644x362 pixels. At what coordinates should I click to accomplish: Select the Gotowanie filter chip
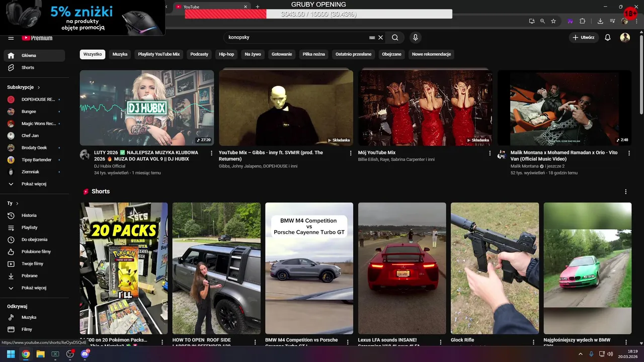(x=282, y=54)
